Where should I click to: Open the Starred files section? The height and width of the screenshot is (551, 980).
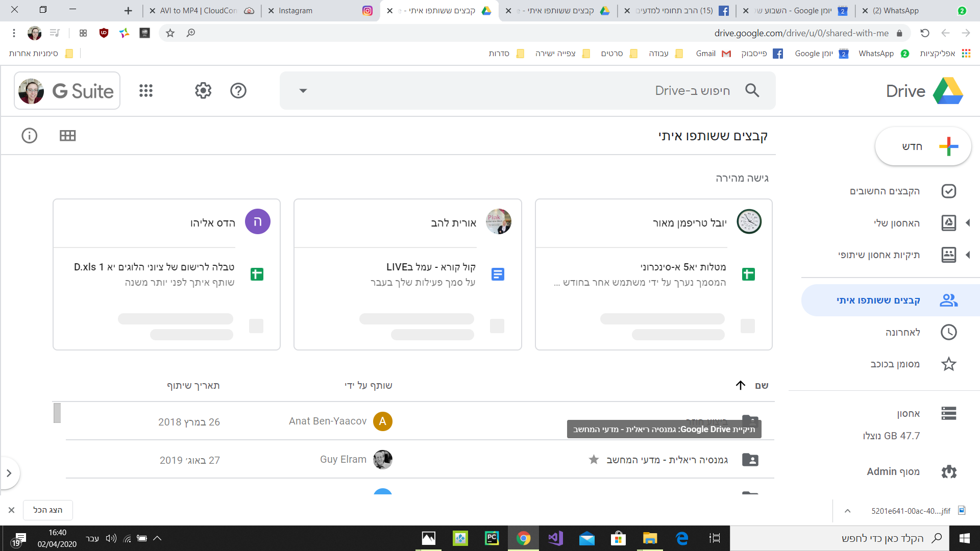pos(895,364)
